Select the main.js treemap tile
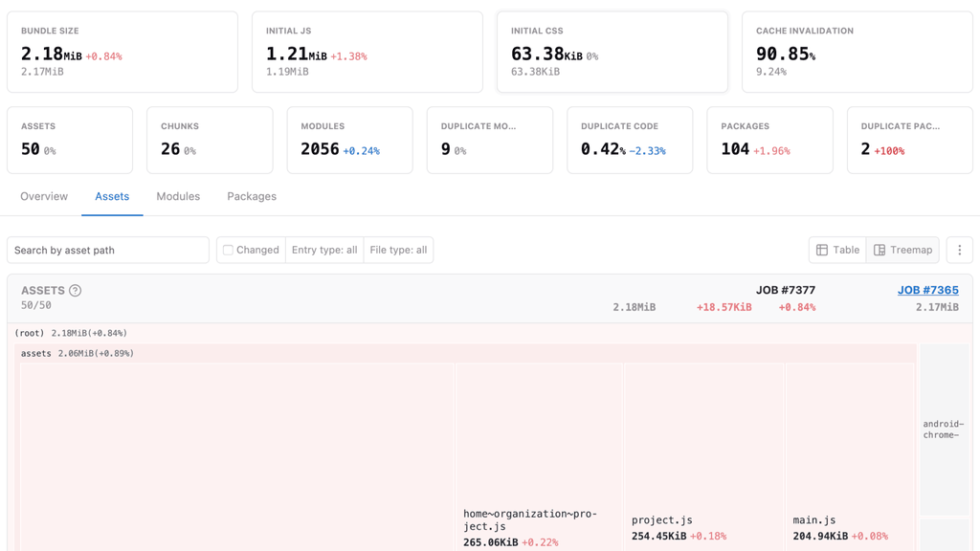The height and width of the screenshot is (551, 980). (850, 457)
